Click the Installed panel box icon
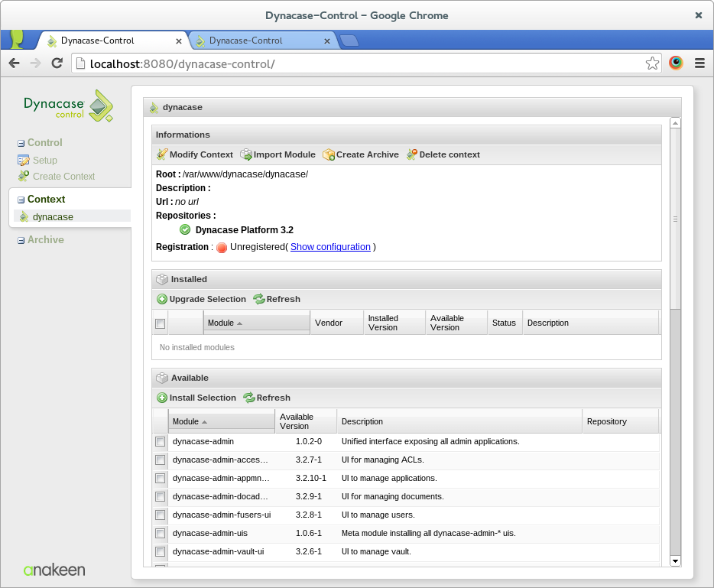This screenshot has height=588, width=714. [161, 279]
